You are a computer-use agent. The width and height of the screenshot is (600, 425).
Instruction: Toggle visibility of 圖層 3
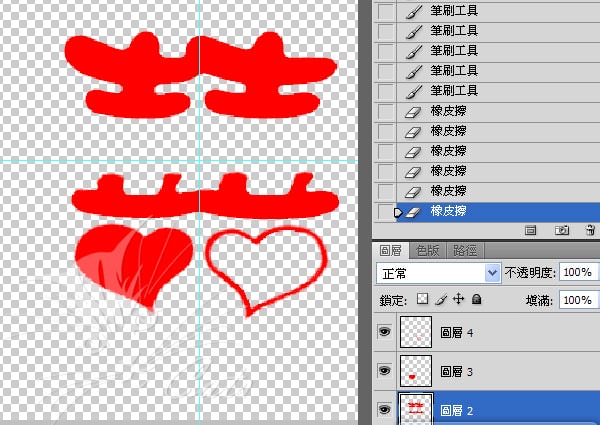pyautogui.click(x=384, y=371)
